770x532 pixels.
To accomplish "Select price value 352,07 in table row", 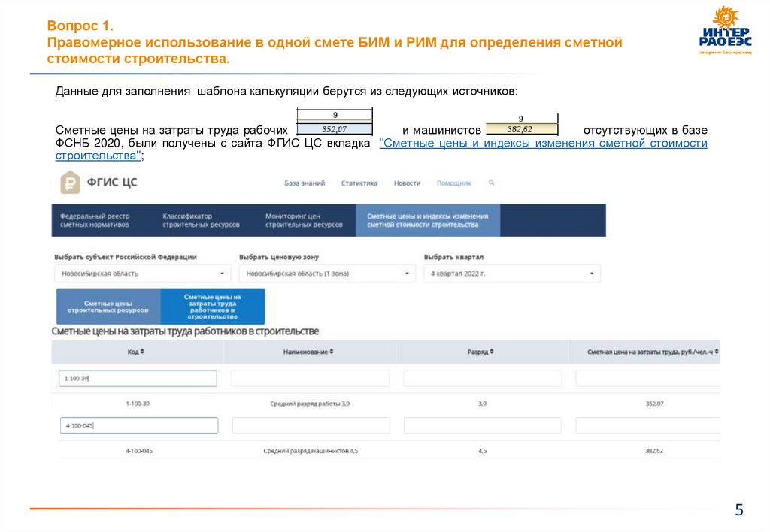I will coord(655,404).
